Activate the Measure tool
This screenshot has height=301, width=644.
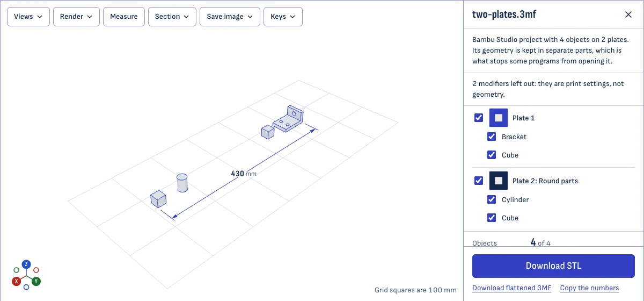tap(124, 17)
